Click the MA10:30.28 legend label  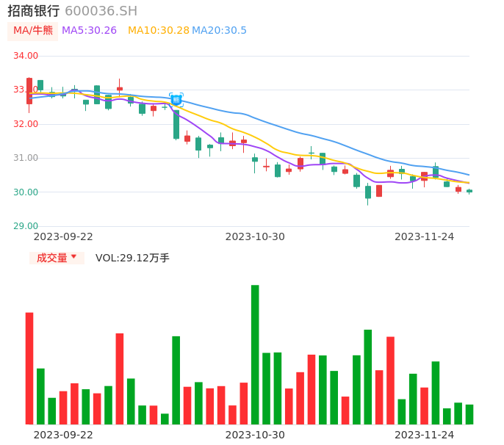pos(159,31)
